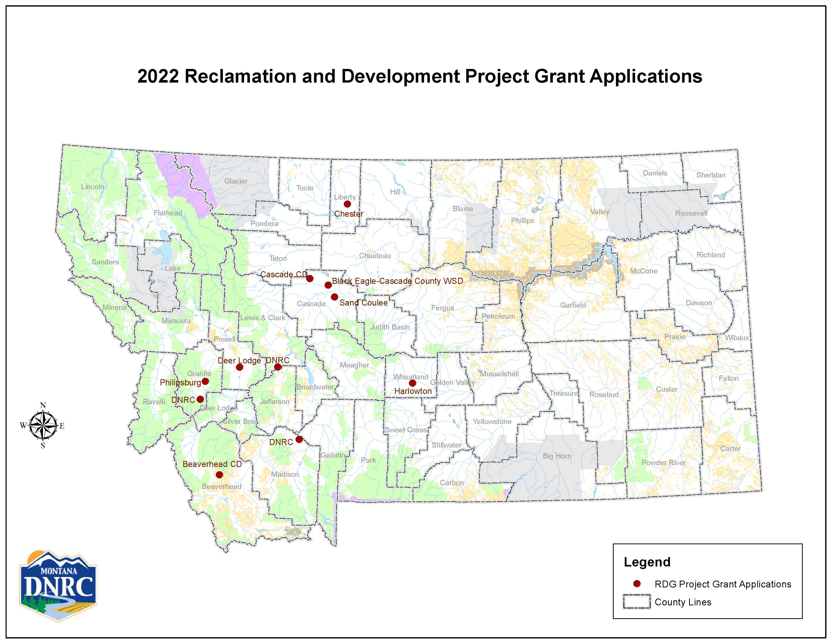Click the Flathead county label

pyautogui.click(x=168, y=213)
